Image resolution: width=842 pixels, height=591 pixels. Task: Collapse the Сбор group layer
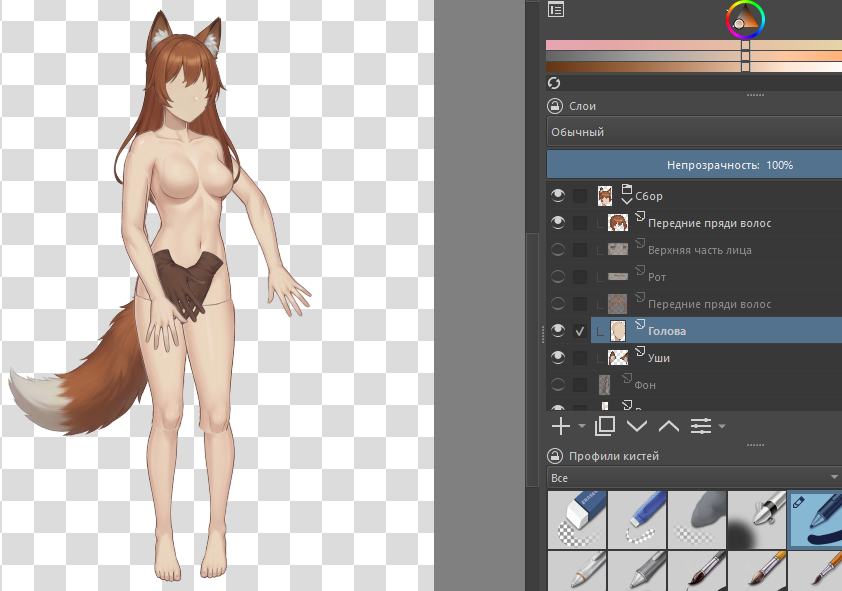click(627, 199)
